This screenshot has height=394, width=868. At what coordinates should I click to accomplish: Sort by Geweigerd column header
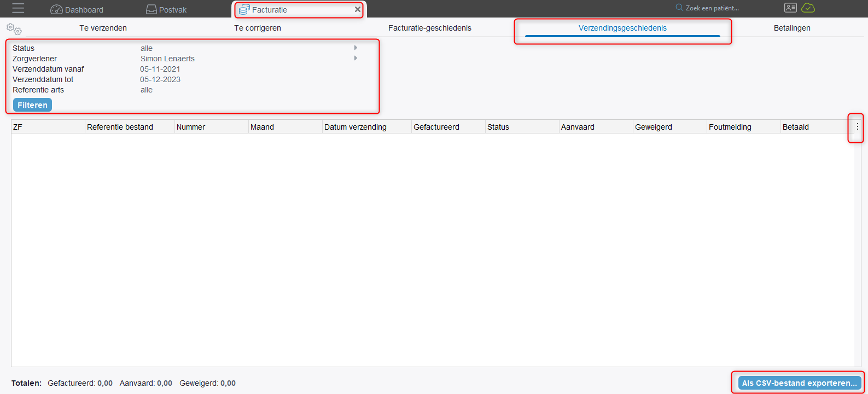(669, 127)
